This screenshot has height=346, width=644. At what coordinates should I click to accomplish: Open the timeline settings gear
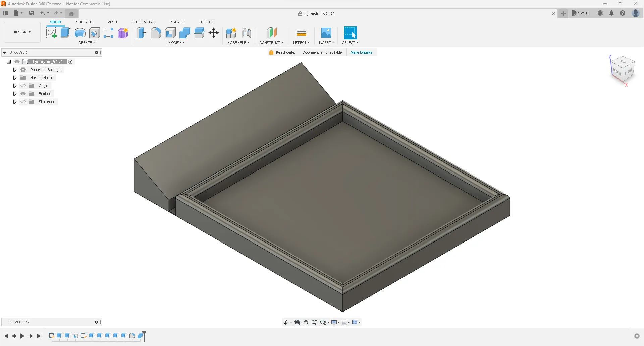637,336
